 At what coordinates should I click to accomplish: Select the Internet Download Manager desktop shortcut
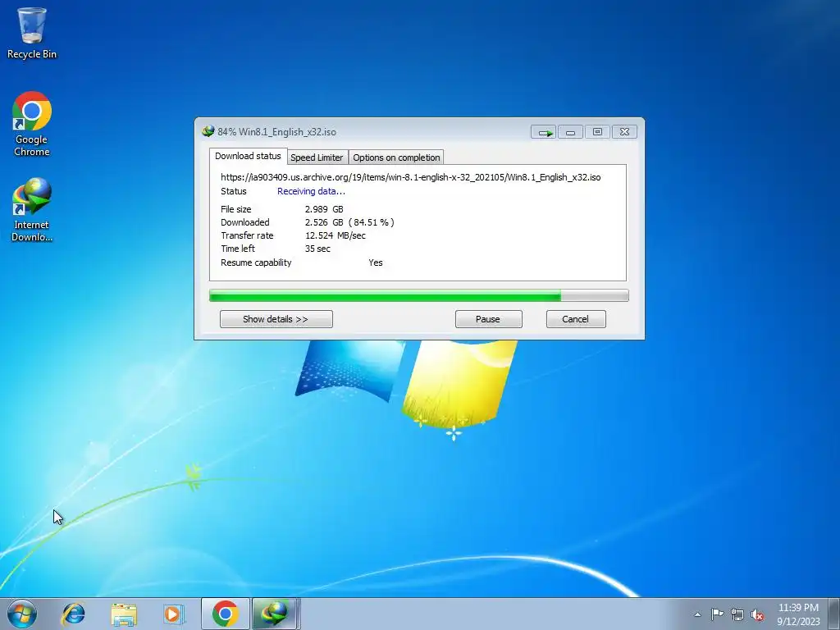[x=32, y=210]
